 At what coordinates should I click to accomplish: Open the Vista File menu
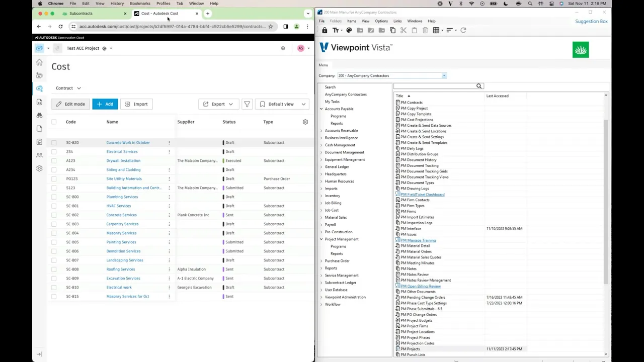[321, 21]
